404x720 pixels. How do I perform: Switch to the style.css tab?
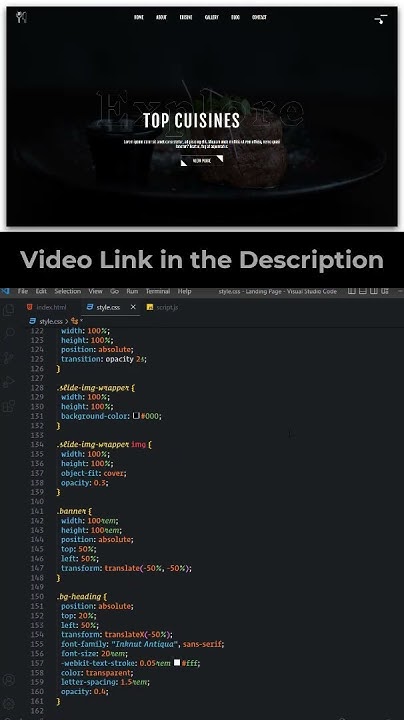(x=111, y=307)
